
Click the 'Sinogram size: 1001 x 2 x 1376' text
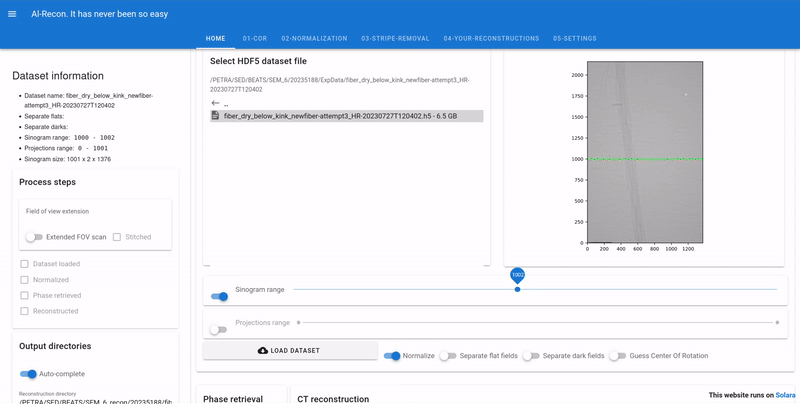(67, 159)
